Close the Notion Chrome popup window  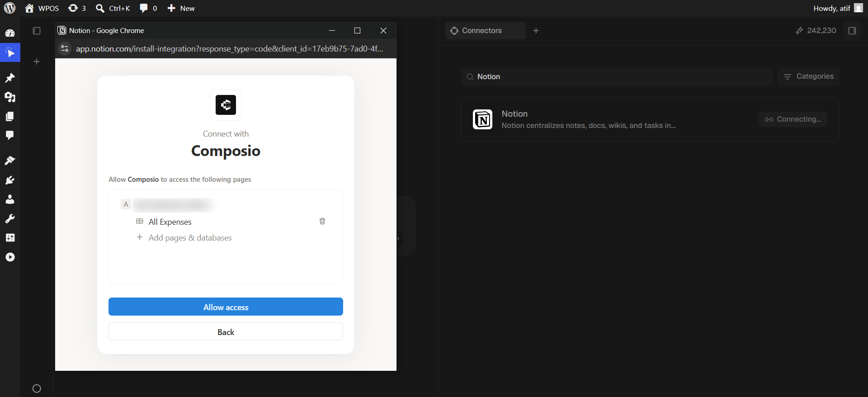383,30
